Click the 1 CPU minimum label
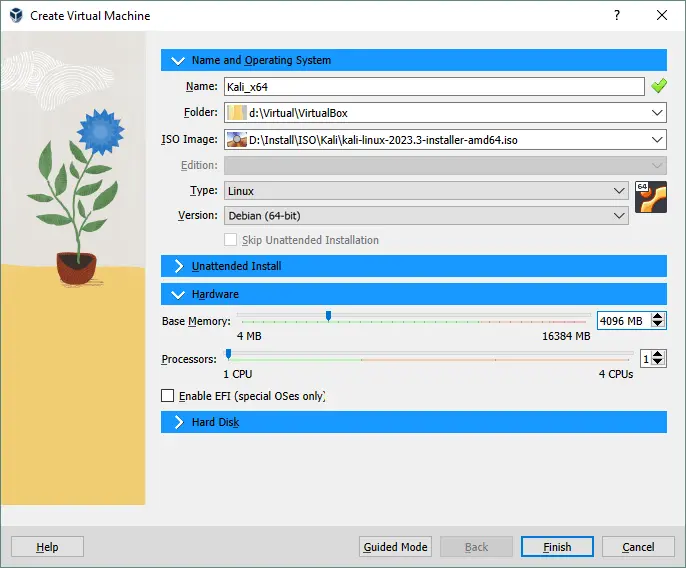This screenshot has height=568, width=686. (x=238, y=374)
